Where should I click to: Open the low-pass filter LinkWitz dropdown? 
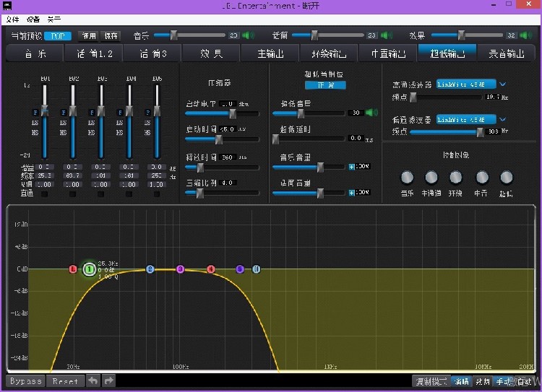[x=465, y=119]
